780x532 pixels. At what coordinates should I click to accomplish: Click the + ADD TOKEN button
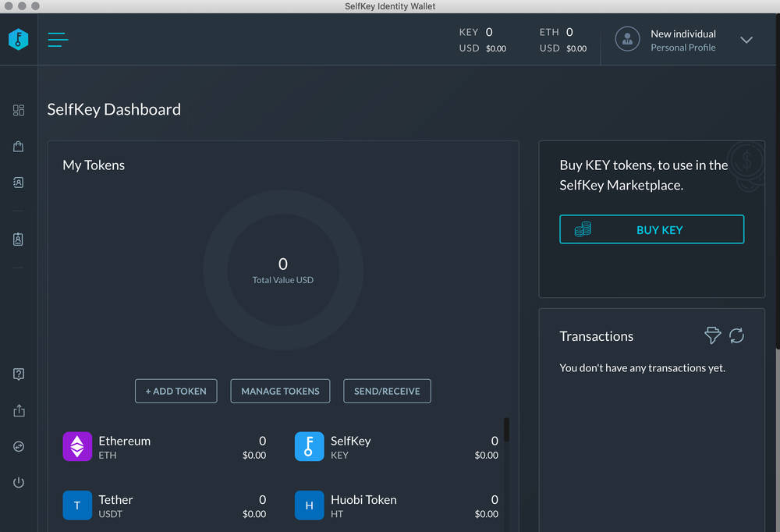(176, 391)
